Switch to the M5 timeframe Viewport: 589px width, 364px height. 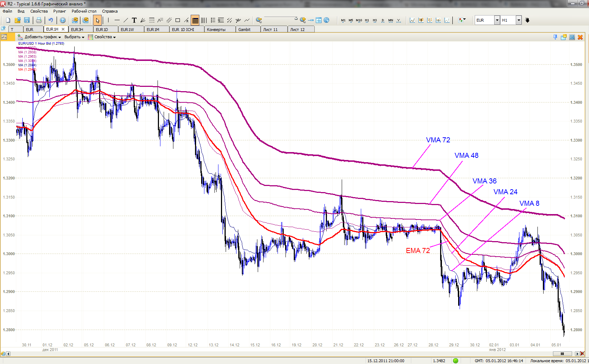click(351, 20)
